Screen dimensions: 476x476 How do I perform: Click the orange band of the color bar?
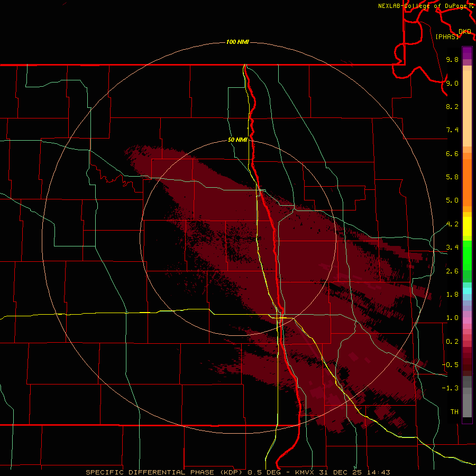click(x=467, y=183)
